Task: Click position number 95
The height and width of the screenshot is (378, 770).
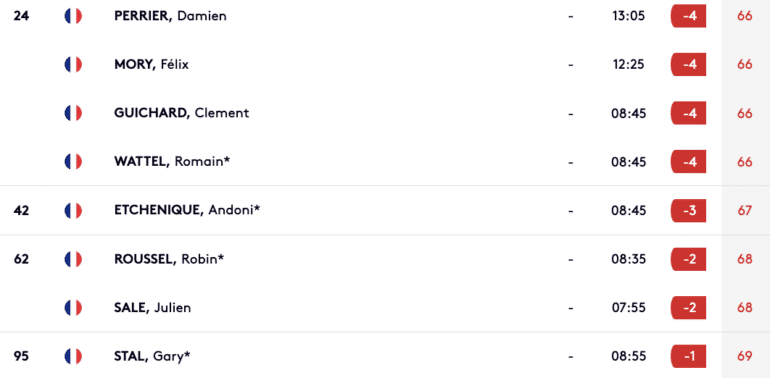Action: coord(21,356)
